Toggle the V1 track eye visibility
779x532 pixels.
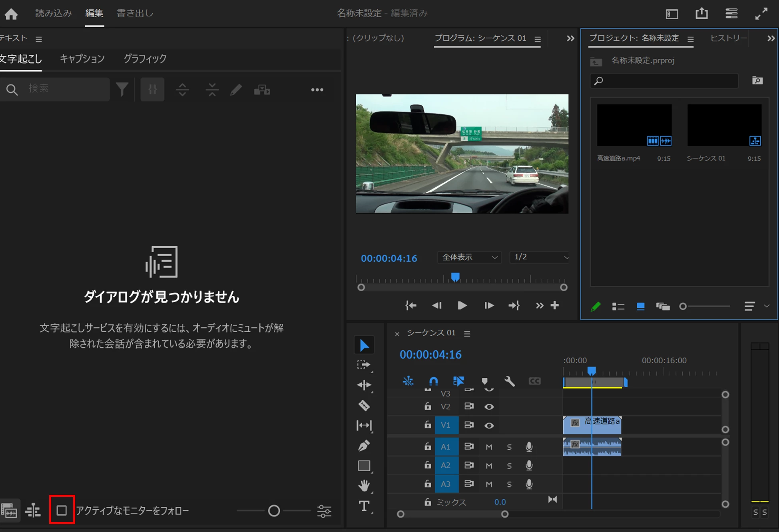[489, 425]
